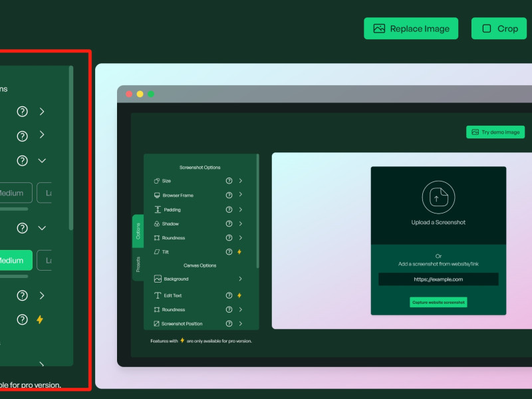
Task: Click the Tilt icon in preview options list
Action: pyautogui.click(x=157, y=252)
